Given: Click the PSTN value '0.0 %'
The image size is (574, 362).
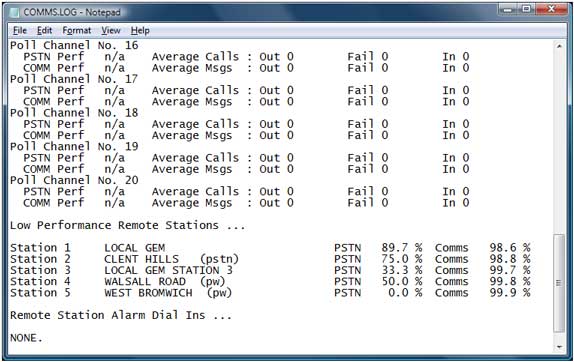Looking at the screenshot, I should point(406,293).
